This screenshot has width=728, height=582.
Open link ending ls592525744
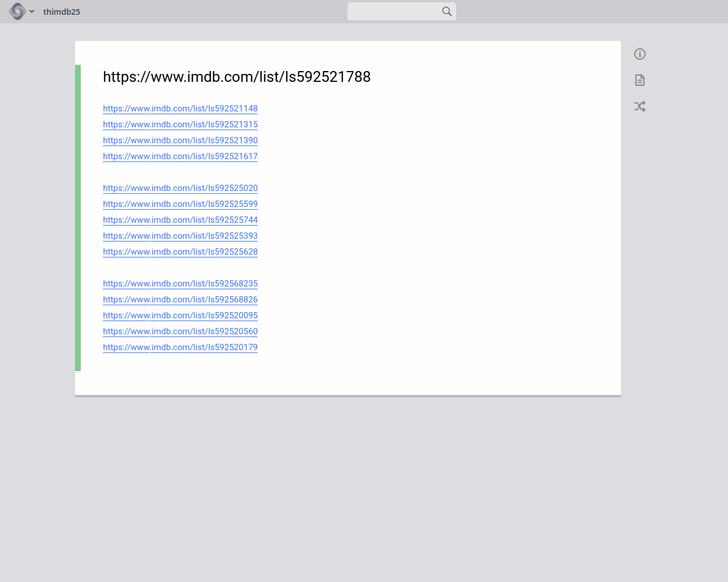coord(180,220)
